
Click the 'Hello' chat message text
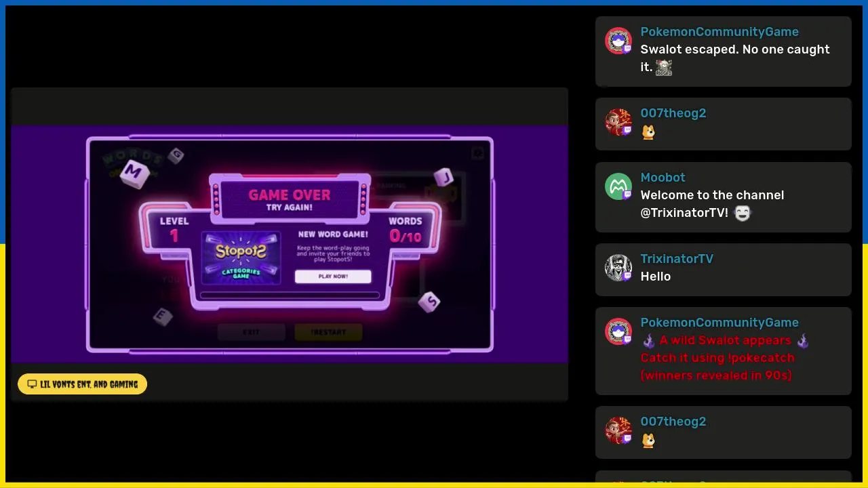click(x=656, y=277)
